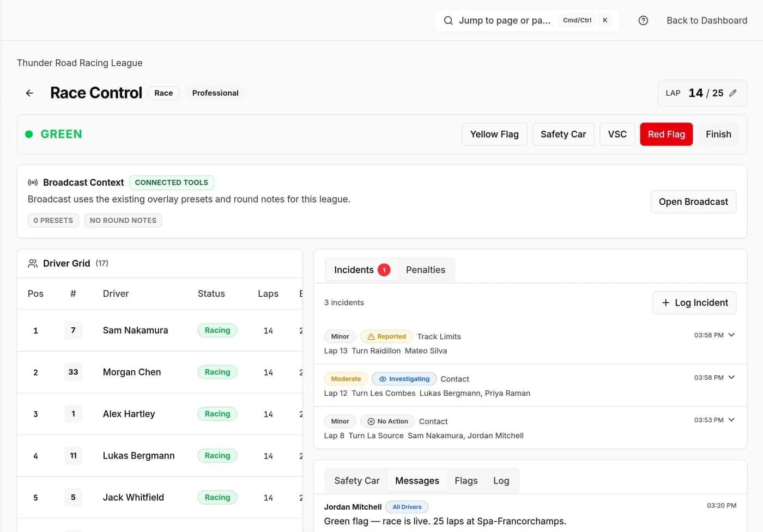The image size is (763, 532).
Task: Click the Driver Grid people icon
Action: pos(33,264)
